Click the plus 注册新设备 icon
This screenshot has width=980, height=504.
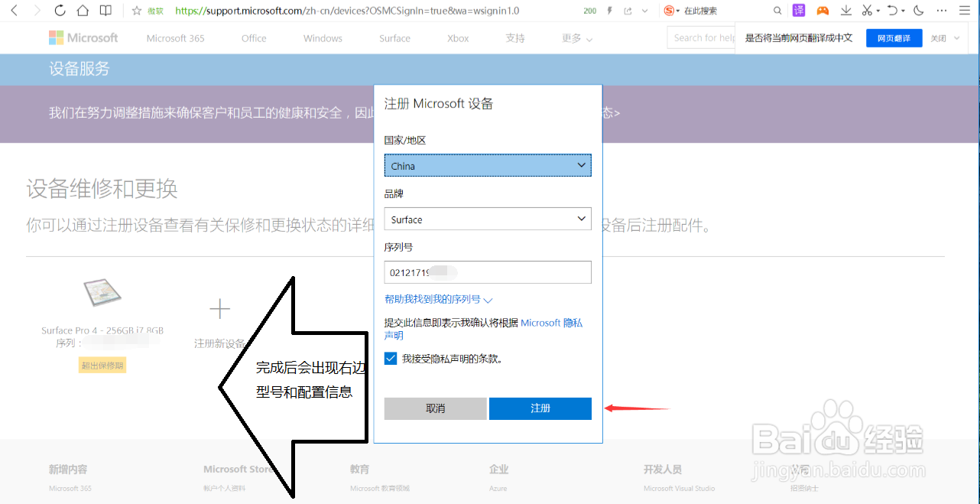220,309
